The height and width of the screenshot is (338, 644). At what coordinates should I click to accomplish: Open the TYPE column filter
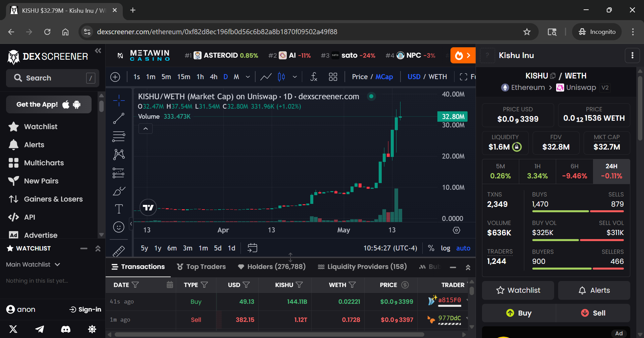click(x=204, y=285)
